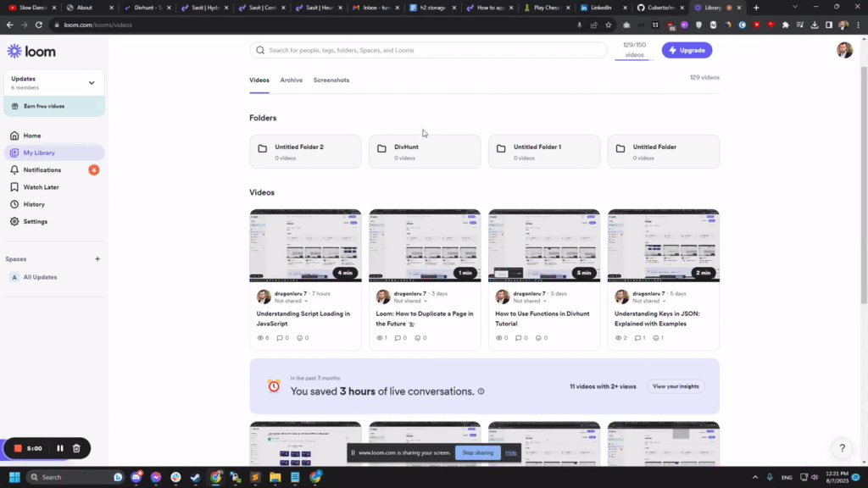Screen dimensions: 868x488
Task: Open Understanding Keys in JSON thumbnail
Action: [663, 246]
